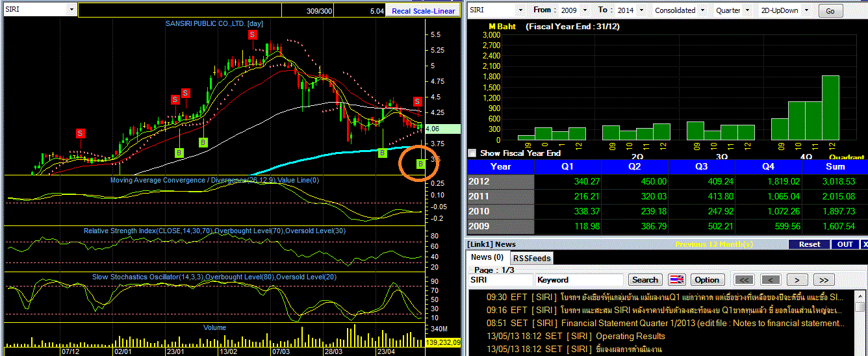The height and width of the screenshot is (356, 868).
Task: Toggle news language with the flag icon
Action: click(x=676, y=280)
